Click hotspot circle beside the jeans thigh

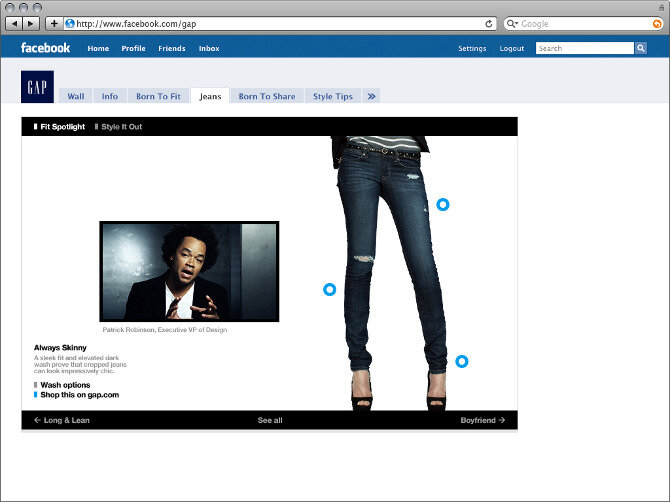point(443,205)
